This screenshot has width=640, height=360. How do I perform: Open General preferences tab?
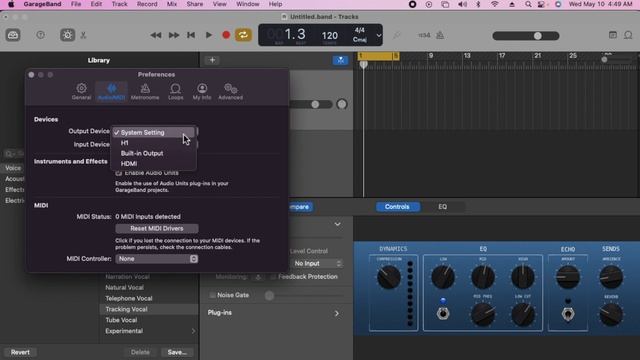(x=81, y=91)
